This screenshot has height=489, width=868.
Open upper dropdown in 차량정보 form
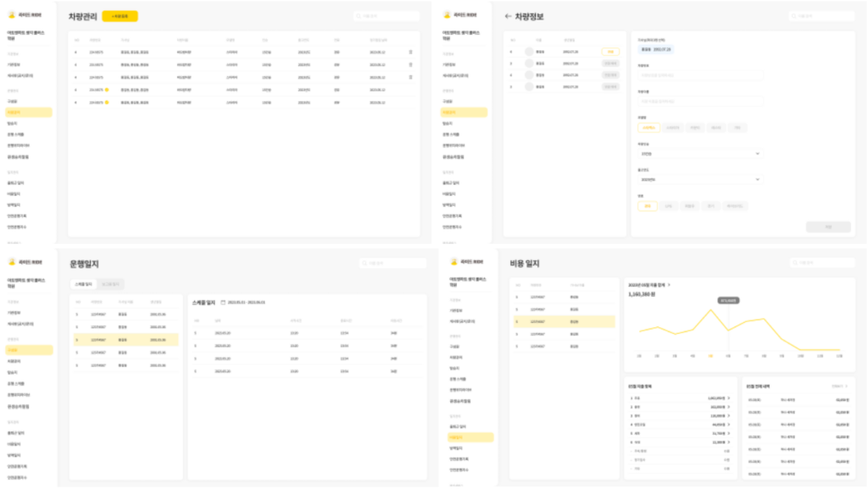point(699,153)
